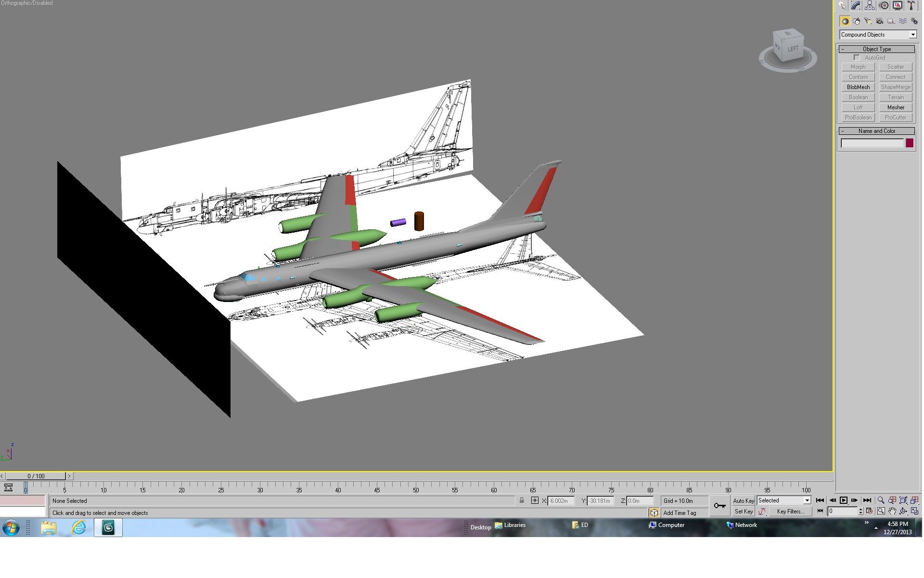Click the Zoom magnifier icon
The image size is (924, 578).
click(881, 500)
